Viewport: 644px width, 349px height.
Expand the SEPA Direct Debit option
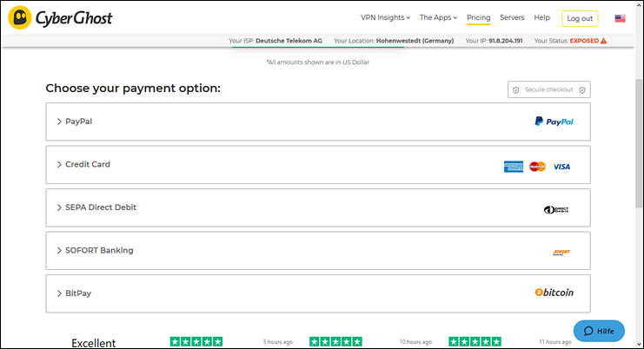pos(318,207)
